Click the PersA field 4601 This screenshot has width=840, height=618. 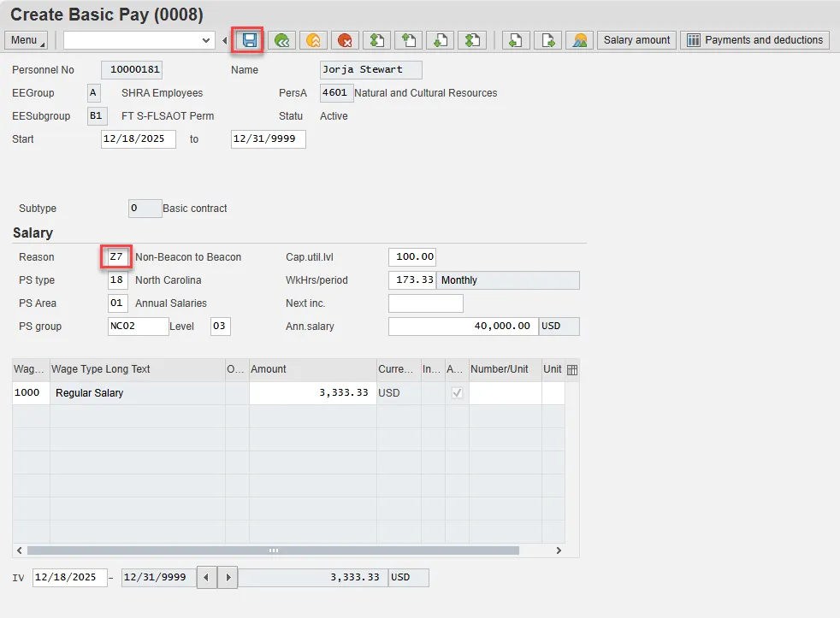click(336, 92)
